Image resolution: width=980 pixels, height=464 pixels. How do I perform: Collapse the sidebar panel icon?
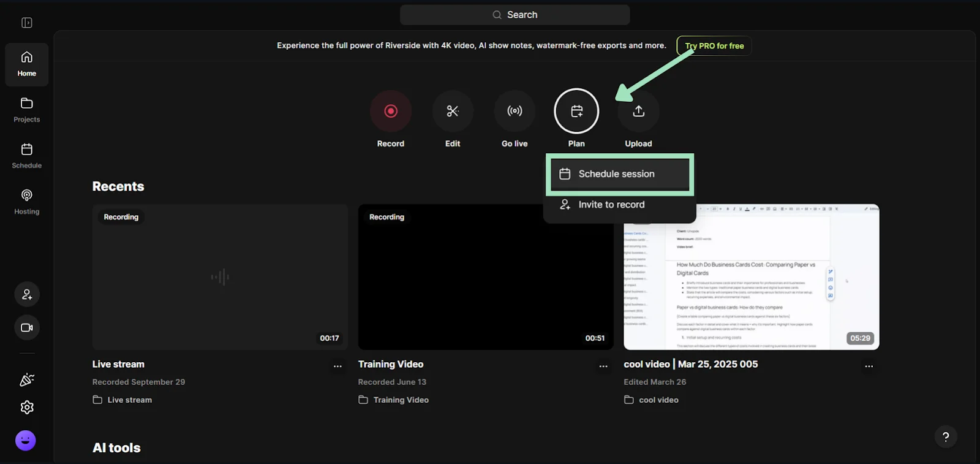[x=27, y=23]
